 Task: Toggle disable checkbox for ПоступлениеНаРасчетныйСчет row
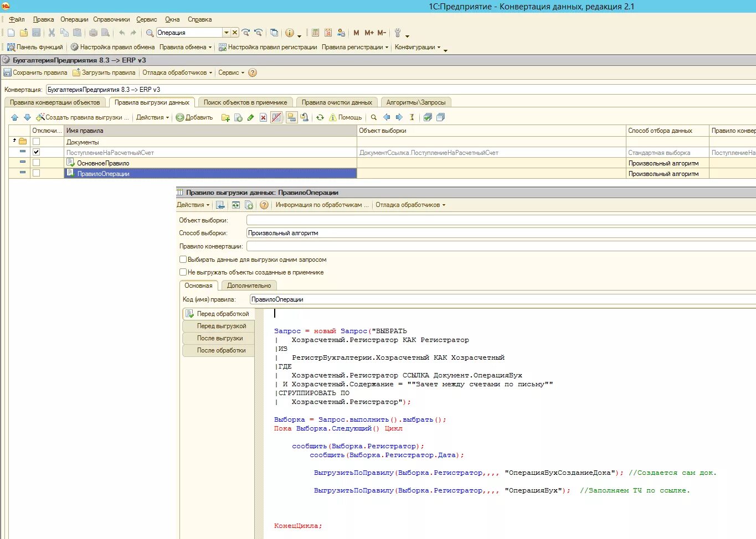[36, 152]
